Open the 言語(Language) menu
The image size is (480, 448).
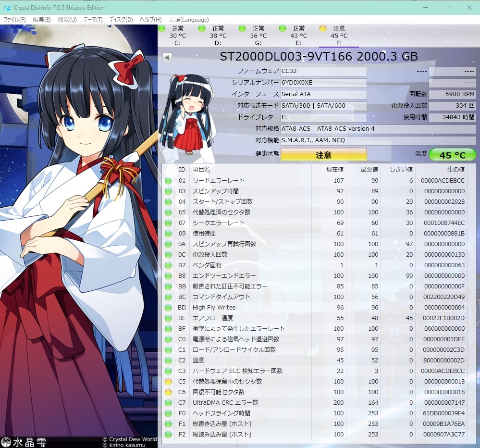click(x=188, y=20)
